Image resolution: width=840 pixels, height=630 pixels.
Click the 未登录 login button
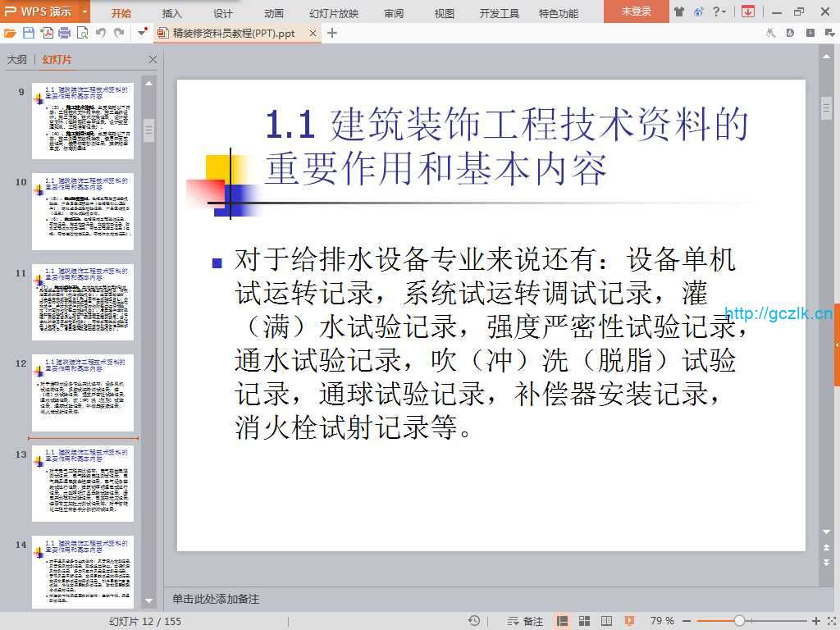pos(636,11)
